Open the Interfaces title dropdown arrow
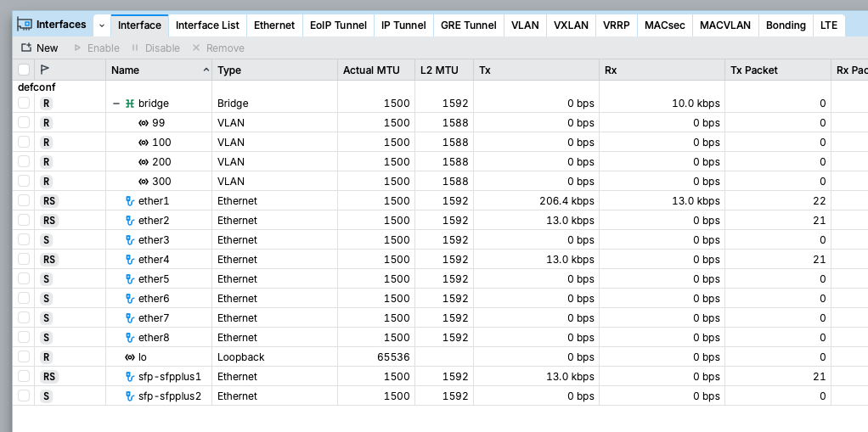The image size is (868, 432). tap(102, 25)
